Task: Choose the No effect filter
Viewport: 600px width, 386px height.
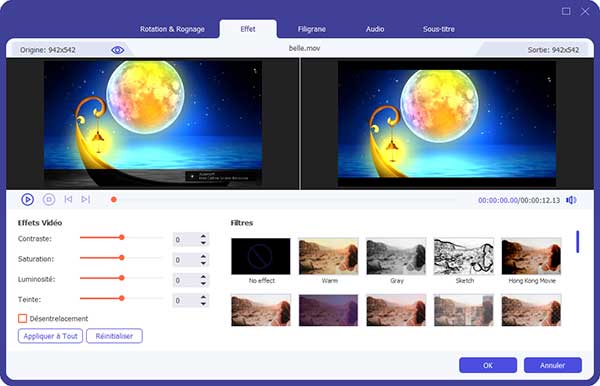Action: pos(261,256)
